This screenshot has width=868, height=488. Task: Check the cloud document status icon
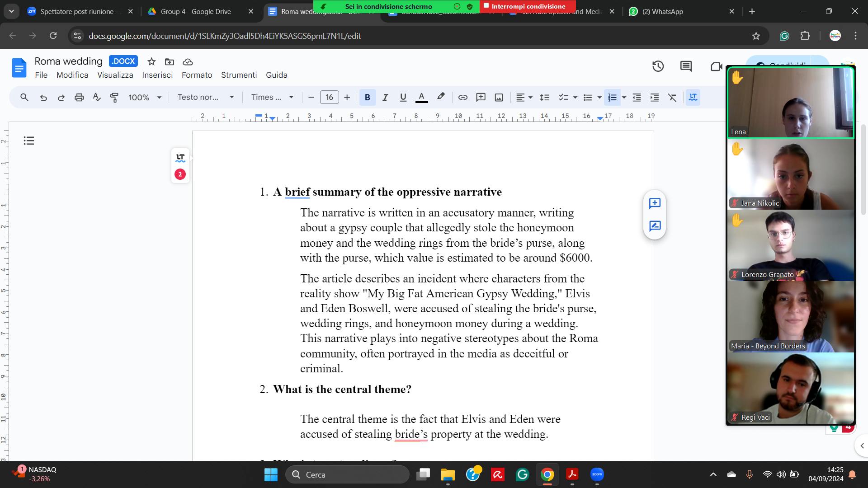188,61
